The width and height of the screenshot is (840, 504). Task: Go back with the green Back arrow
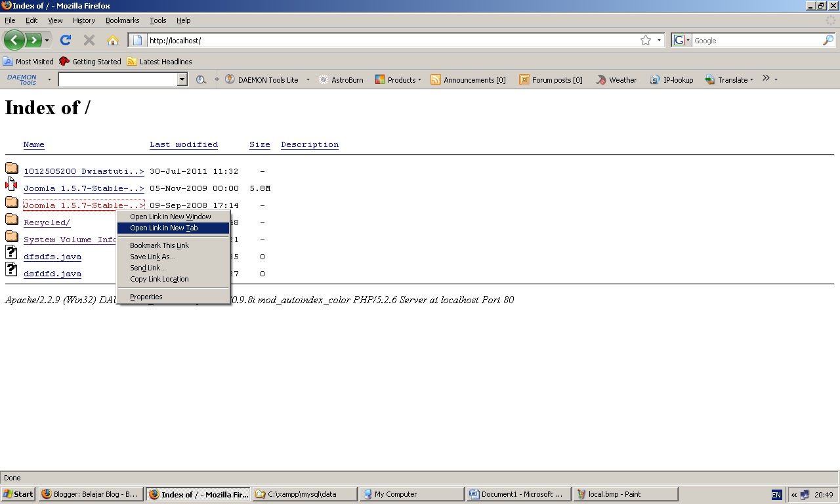click(x=14, y=40)
